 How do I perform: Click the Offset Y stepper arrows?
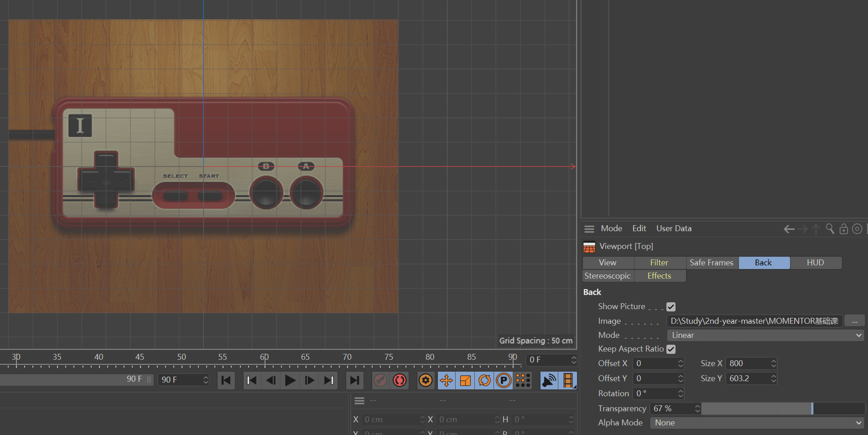(x=681, y=378)
